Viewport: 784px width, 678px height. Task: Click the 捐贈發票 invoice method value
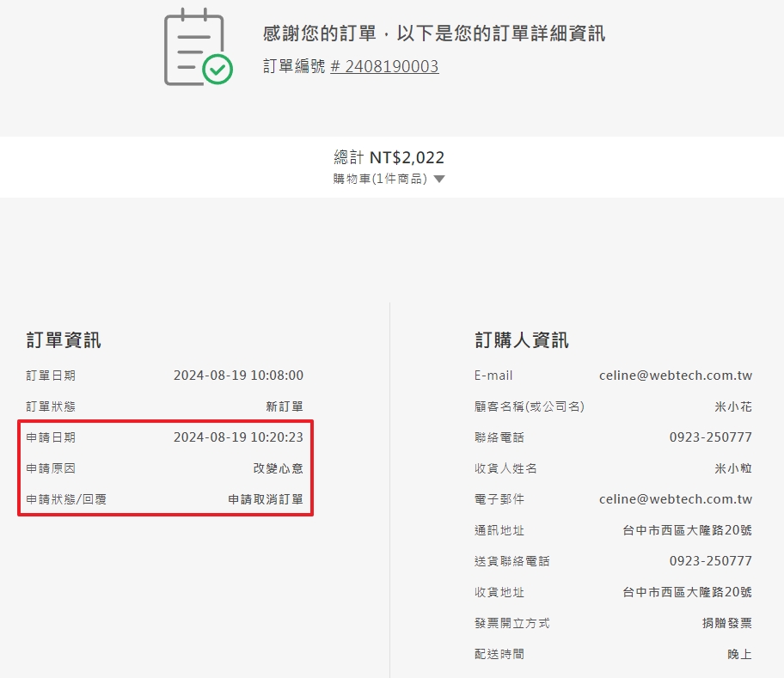point(726,623)
